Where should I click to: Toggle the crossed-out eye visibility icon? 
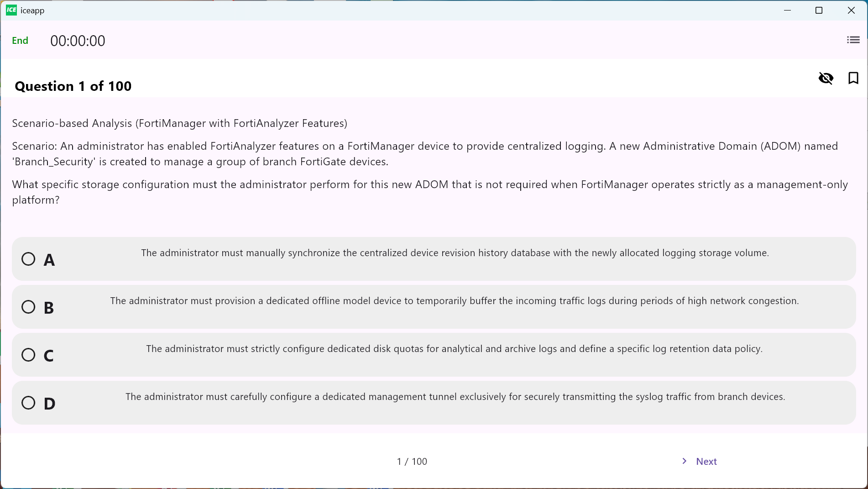click(826, 78)
